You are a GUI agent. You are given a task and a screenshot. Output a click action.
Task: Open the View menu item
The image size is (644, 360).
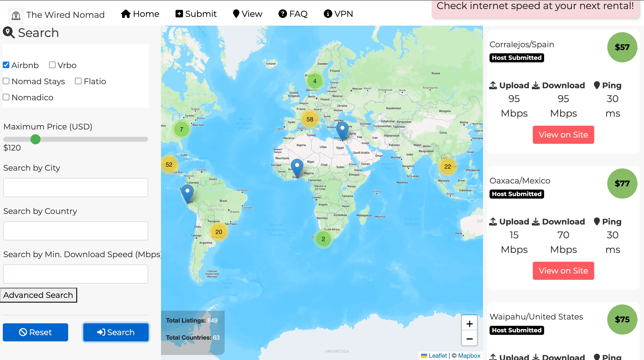point(248,14)
